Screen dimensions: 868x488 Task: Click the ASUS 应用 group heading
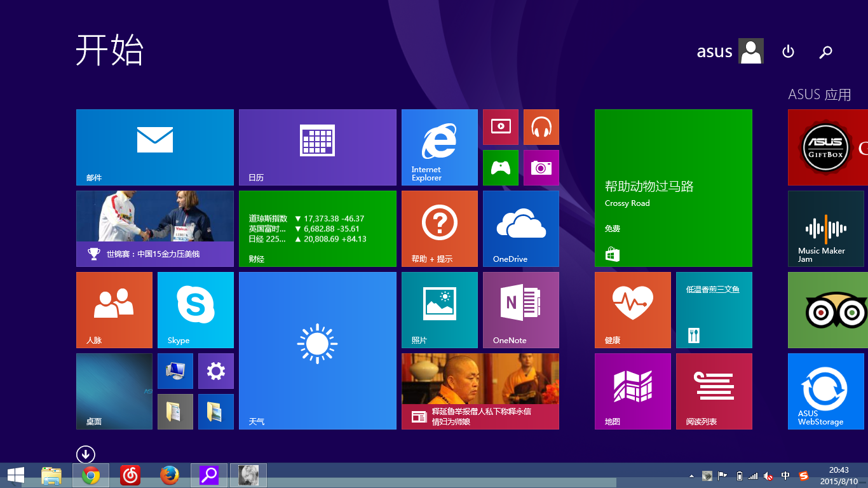(x=820, y=95)
